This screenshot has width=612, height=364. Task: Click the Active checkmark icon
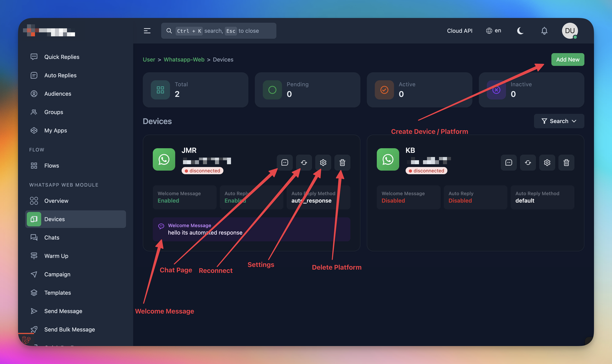tap(384, 90)
